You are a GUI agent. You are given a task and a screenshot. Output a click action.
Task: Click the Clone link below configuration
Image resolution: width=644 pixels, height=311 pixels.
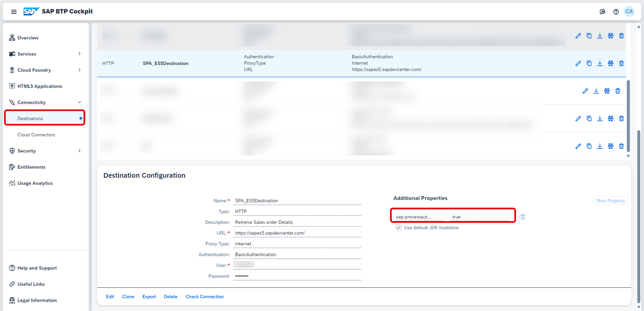click(x=128, y=297)
